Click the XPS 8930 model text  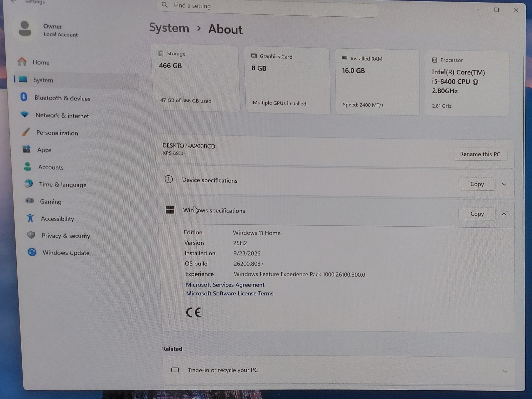174,153
